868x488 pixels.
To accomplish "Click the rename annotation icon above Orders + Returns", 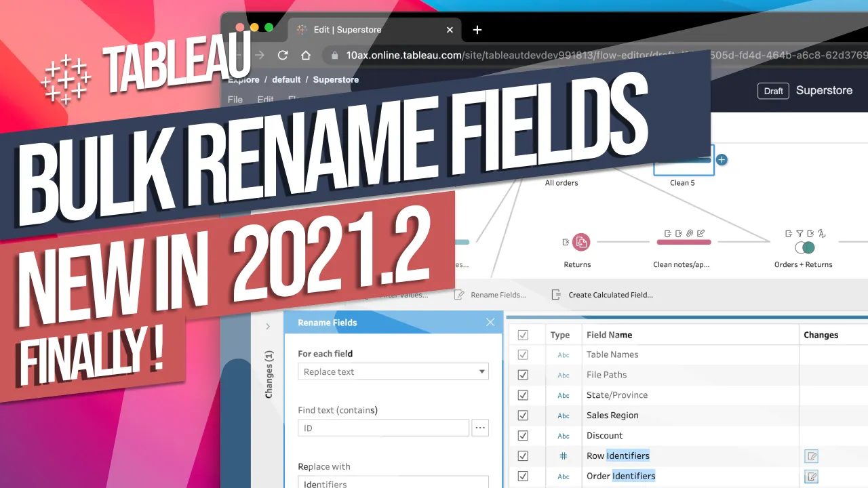I will pos(821,233).
